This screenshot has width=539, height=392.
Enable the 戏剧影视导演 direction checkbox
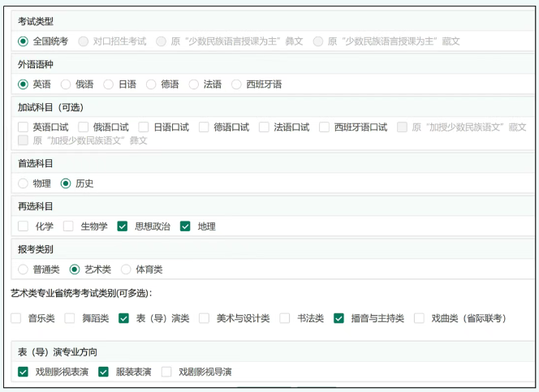pos(166,372)
